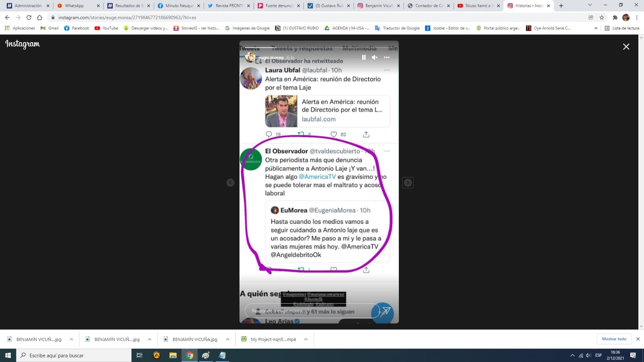Focus the story reply input field

(x=312, y=311)
